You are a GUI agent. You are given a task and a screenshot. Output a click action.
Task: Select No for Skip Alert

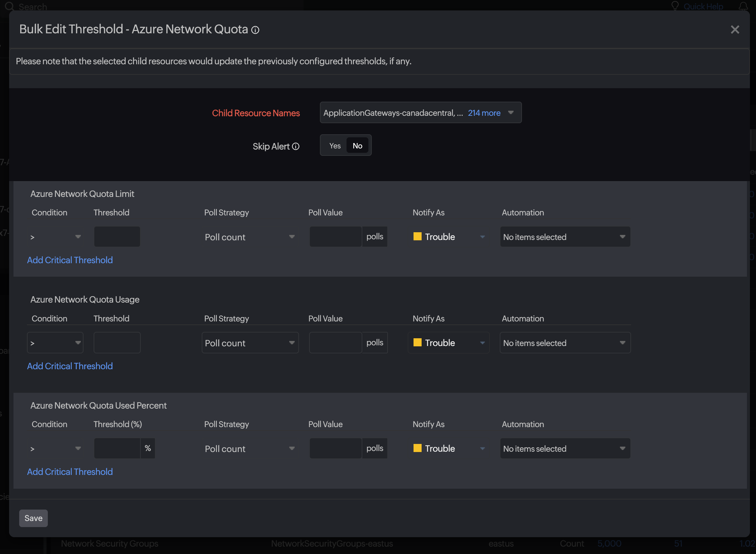coord(357,145)
